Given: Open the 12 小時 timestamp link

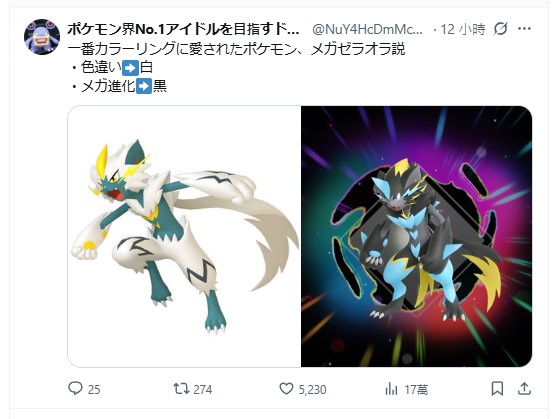Looking at the screenshot, I should [x=463, y=29].
